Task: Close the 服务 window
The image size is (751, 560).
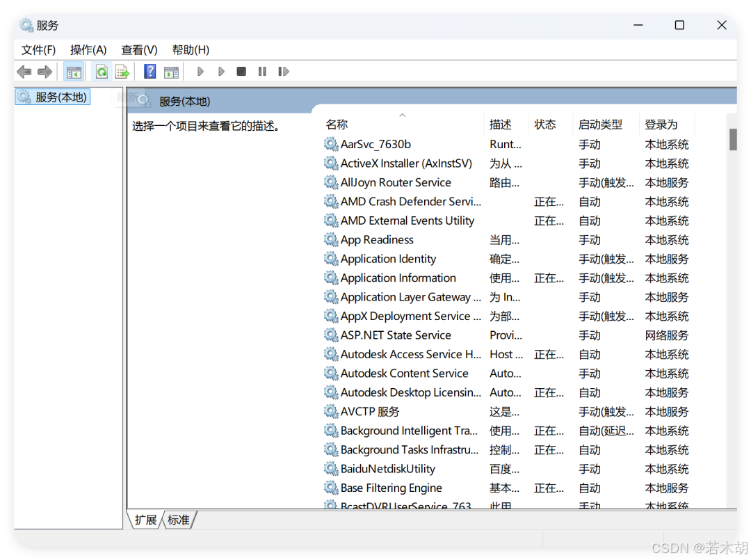Action: click(x=721, y=25)
